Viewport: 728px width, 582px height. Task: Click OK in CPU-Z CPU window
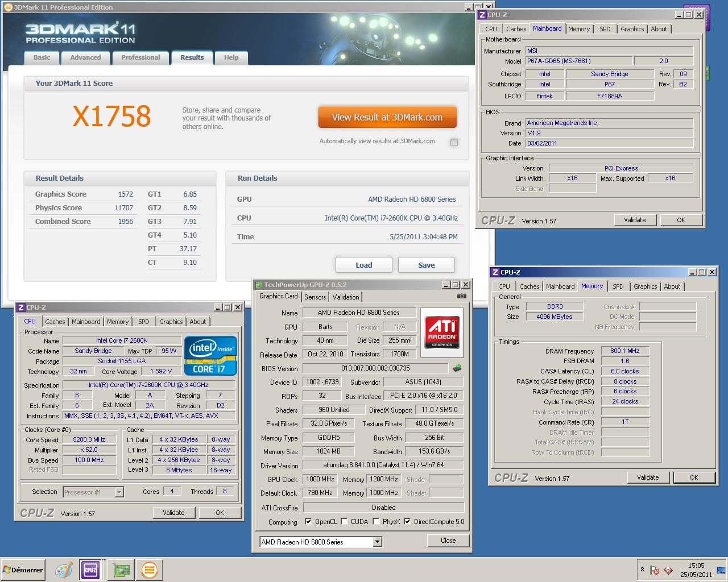coord(220,513)
